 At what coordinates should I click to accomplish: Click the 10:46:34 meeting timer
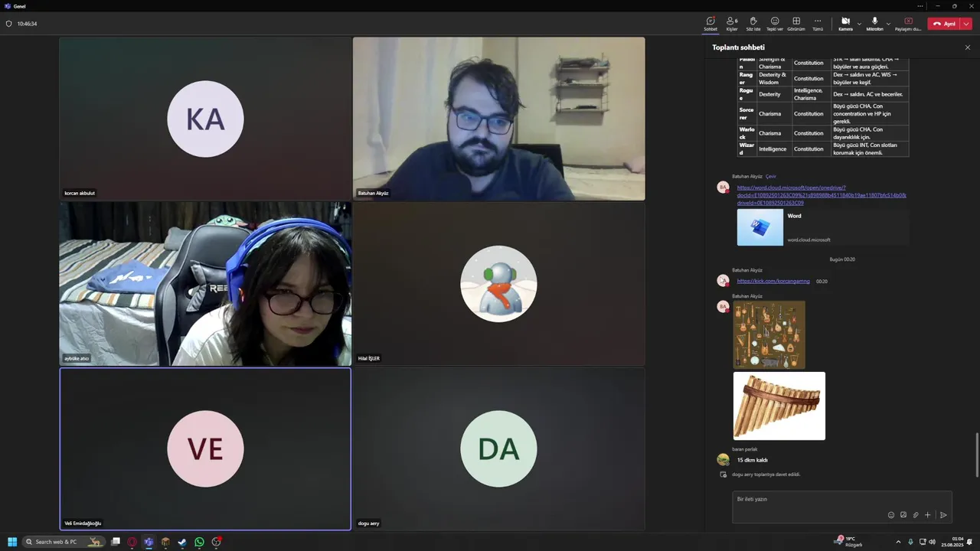(x=27, y=24)
